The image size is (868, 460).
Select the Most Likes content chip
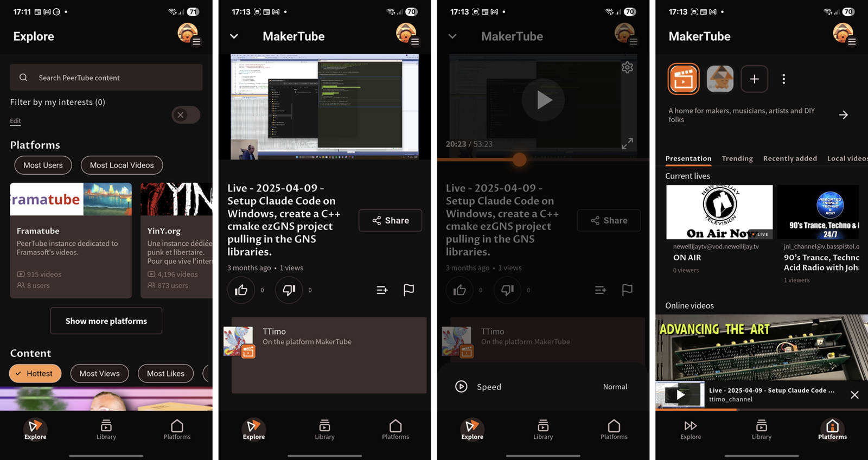tap(165, 373)
